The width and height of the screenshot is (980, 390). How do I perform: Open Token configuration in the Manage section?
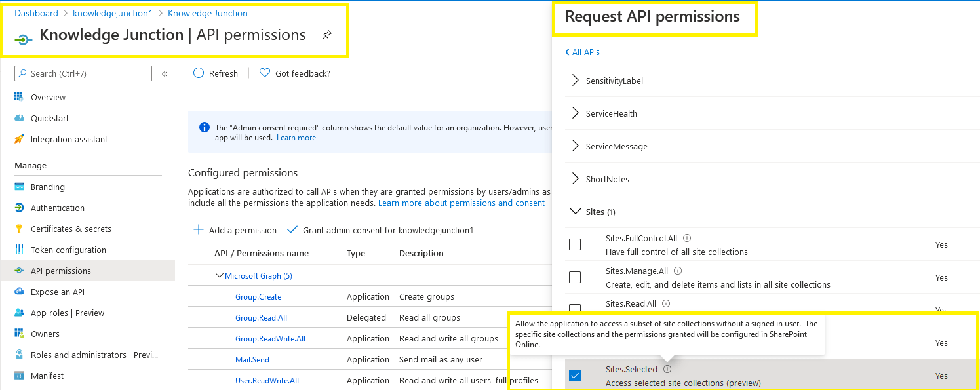68,250
